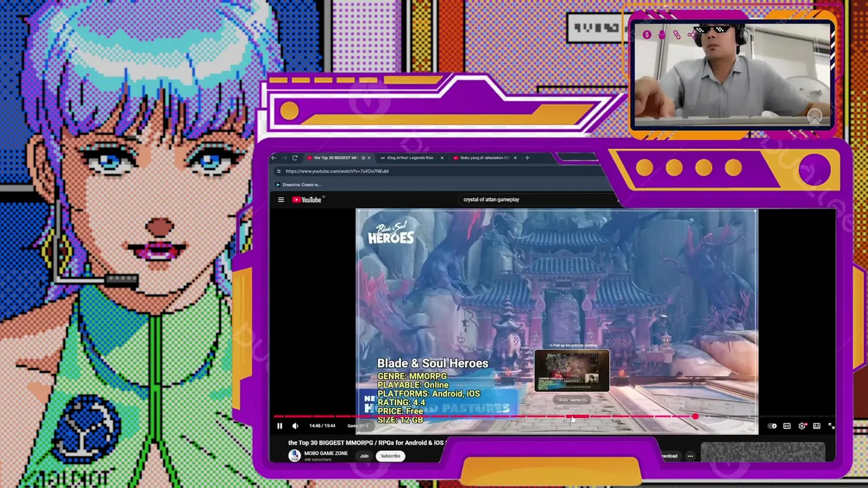This screenshot has height=488, width=868.
Task: Toggle closed captions in the player
Action: (787, 426)
